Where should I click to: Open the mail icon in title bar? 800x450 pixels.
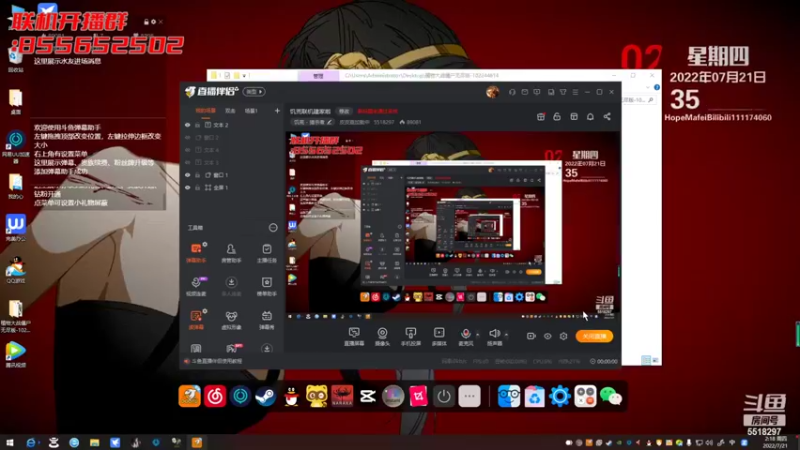524,92
